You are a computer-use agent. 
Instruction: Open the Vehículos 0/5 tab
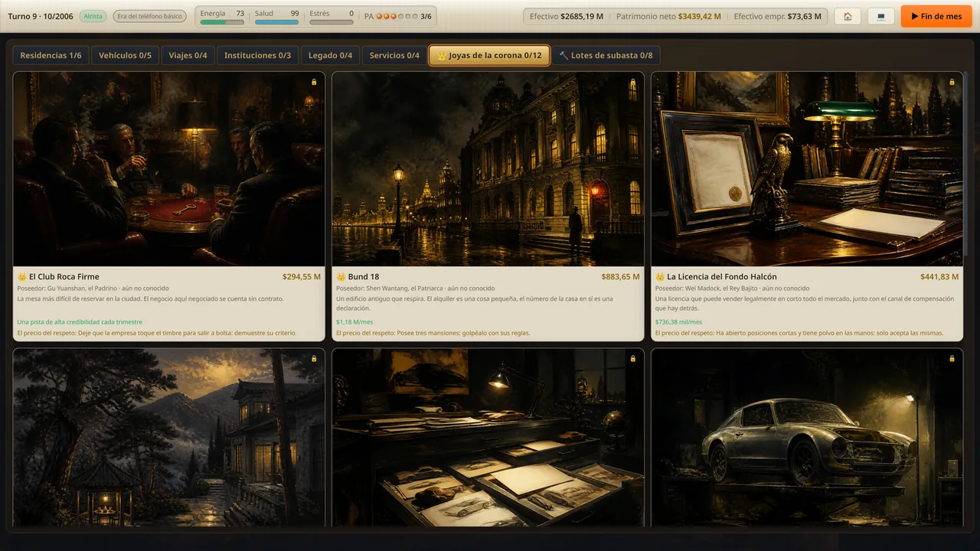[126, 55]
